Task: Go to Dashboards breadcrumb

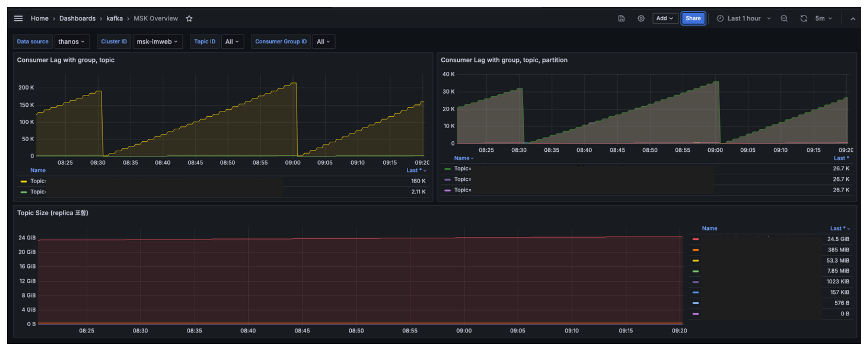Action: coord(77,18)
